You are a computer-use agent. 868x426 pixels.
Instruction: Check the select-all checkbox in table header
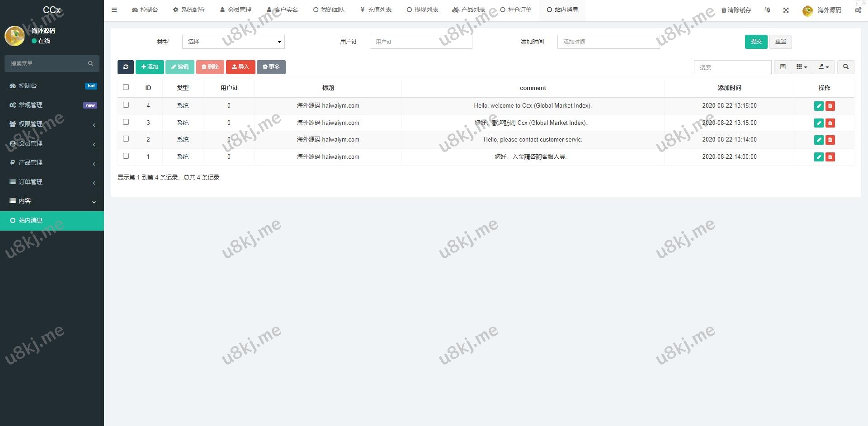[x=126, y=87]
